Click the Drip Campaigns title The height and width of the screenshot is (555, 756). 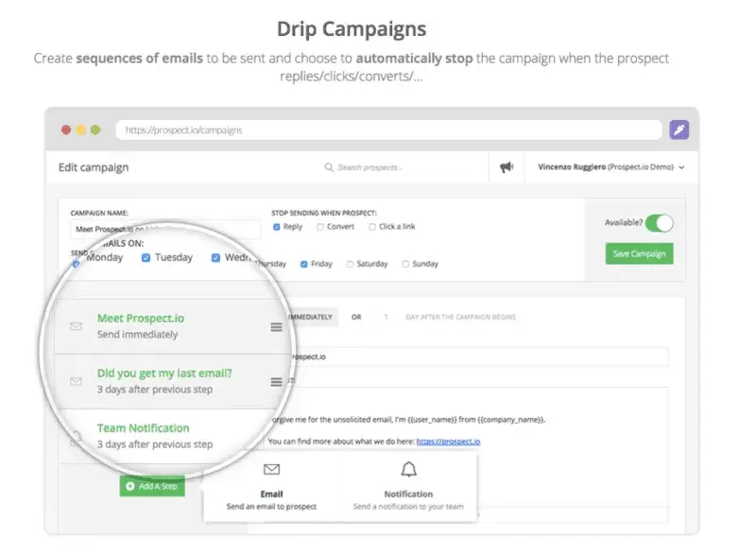tap(352, 29)
